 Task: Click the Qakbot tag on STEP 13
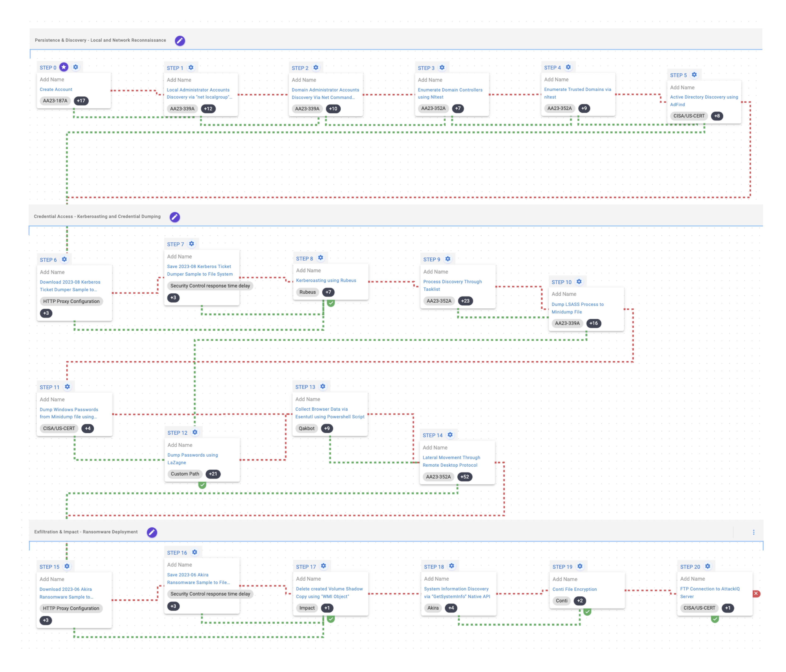point(306,428)
